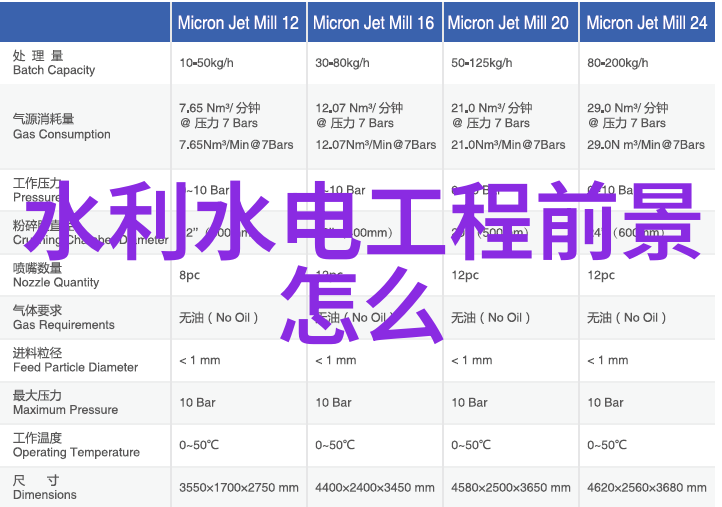Click the 12pc value under Micron Jet Mill 24
Viewport: 722px width, 507px height.
click(x=600, y=275)
